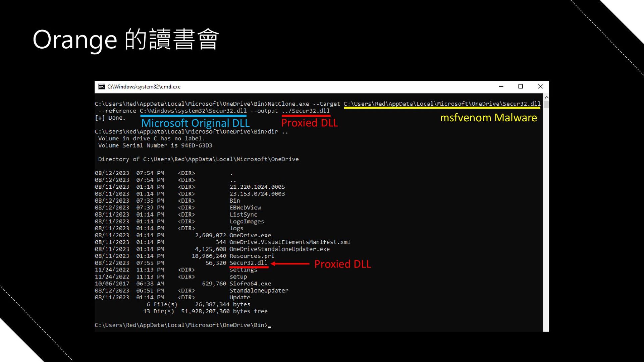Click the '[+] Done.' output line
The image size is (644, 362).
pos(110,118)
